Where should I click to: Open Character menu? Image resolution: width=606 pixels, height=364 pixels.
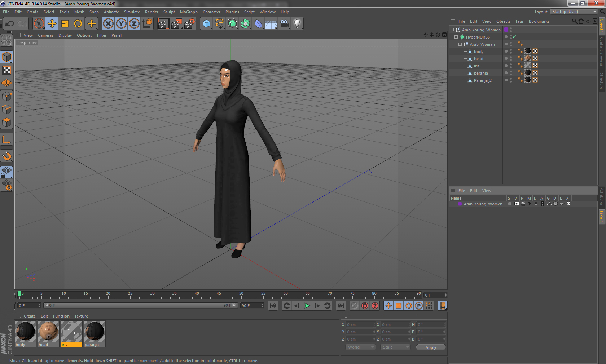[x=211, y=12]
